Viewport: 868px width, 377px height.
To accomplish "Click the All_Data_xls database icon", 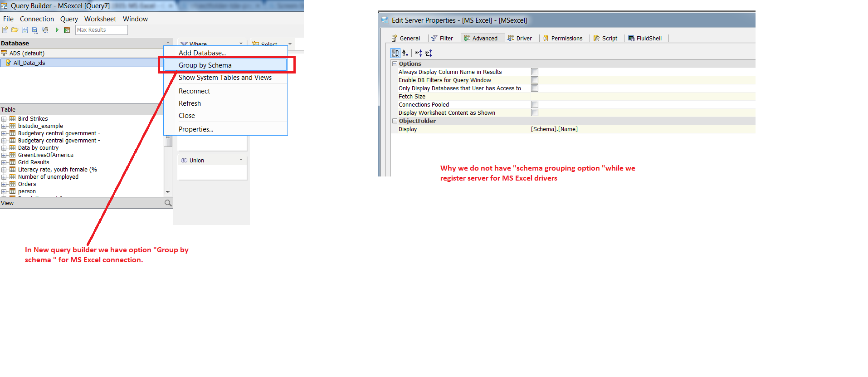I will point(8,63).
